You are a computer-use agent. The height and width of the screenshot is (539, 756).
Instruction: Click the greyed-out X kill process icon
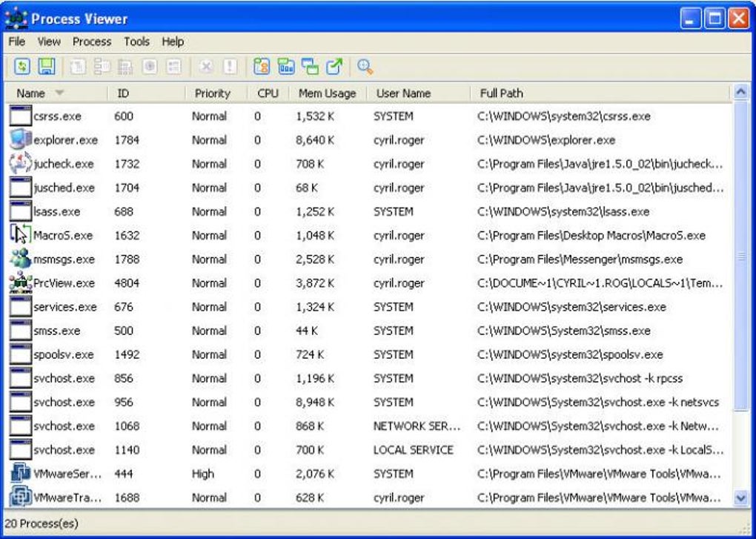click(x=206, y=67)
